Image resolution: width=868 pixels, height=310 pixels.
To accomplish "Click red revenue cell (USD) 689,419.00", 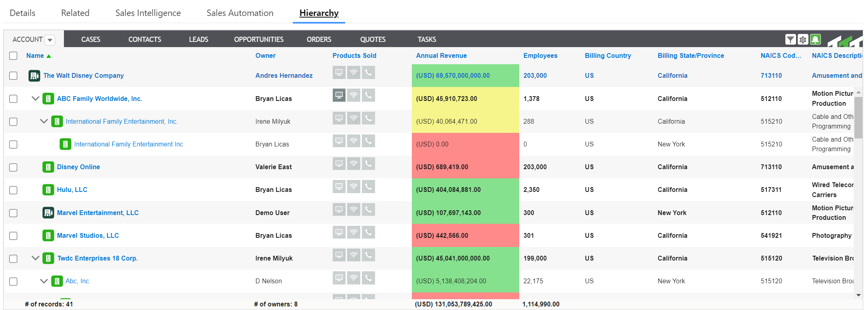I will 465,167.
